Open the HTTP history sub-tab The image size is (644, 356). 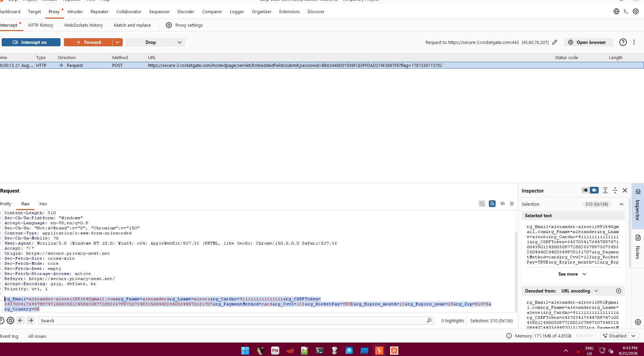click(x=41, y=25)
